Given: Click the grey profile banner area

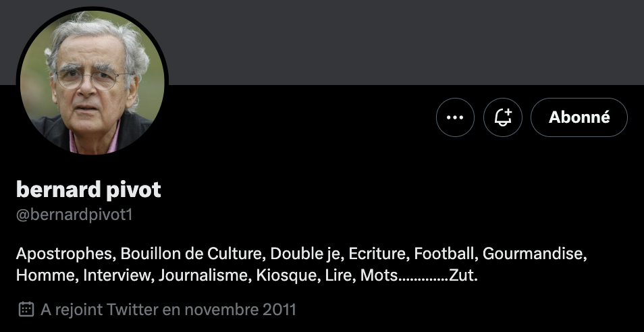Looking at the screenshot, I should tap(405, 40).
